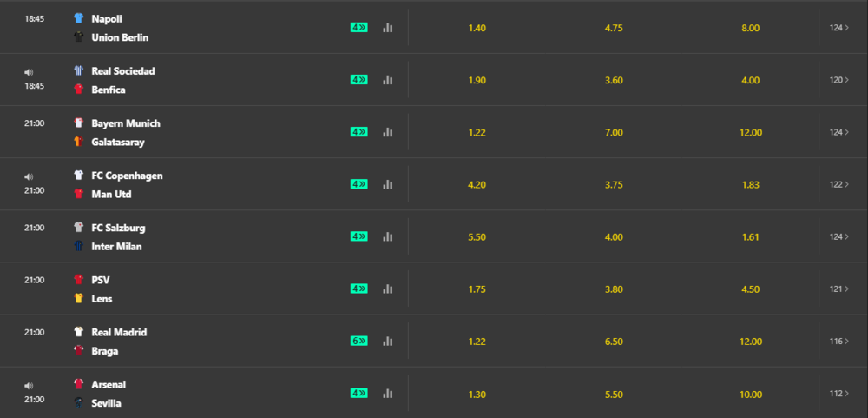Click sound icon beside Real Sociedad match
The width and height of the screenshot is (868, 418).
click(29, 72)
